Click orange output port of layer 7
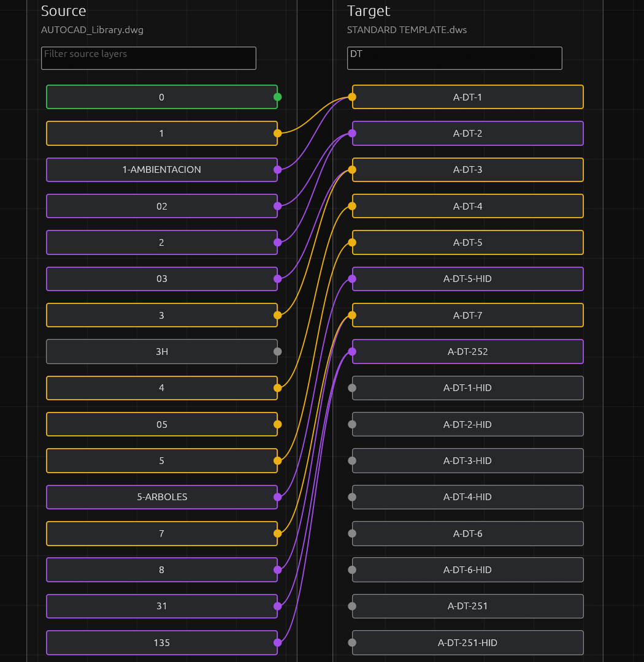This screenshot has height=662, width=644. coord(278,534)
